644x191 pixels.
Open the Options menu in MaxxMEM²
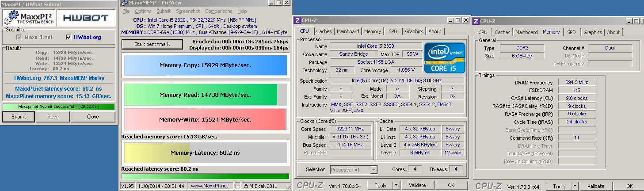coord(143,11)
